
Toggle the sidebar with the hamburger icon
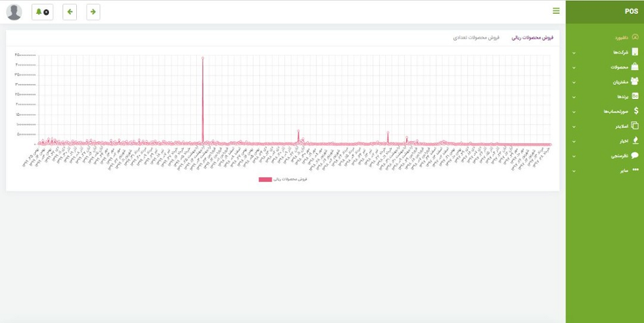(x=556, y=11)
